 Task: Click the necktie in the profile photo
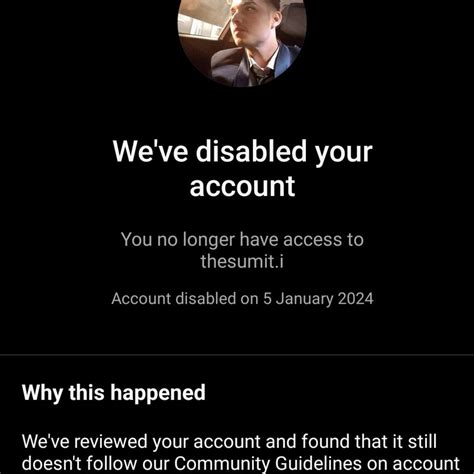[260, 74]
